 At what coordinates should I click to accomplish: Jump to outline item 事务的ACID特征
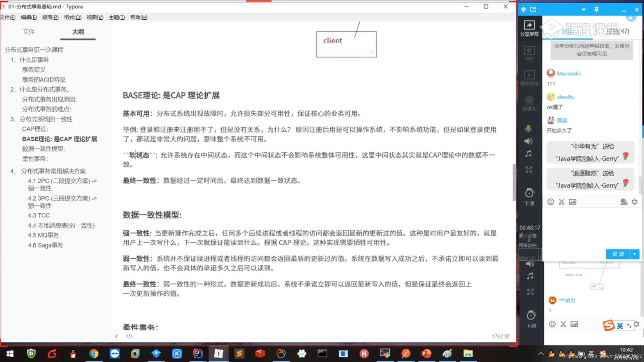tap(44, 80)
